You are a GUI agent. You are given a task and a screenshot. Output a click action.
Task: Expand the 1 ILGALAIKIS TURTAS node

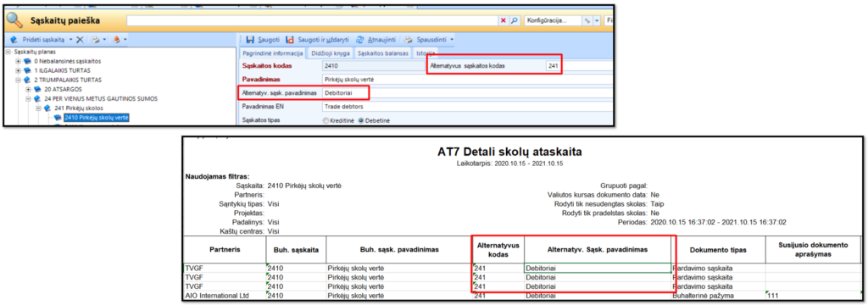19,70
